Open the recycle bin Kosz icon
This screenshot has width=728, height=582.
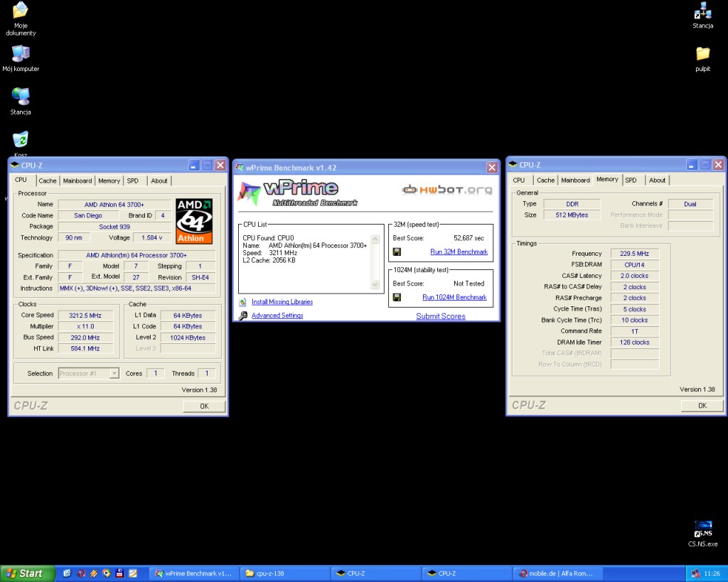(21, 141)
